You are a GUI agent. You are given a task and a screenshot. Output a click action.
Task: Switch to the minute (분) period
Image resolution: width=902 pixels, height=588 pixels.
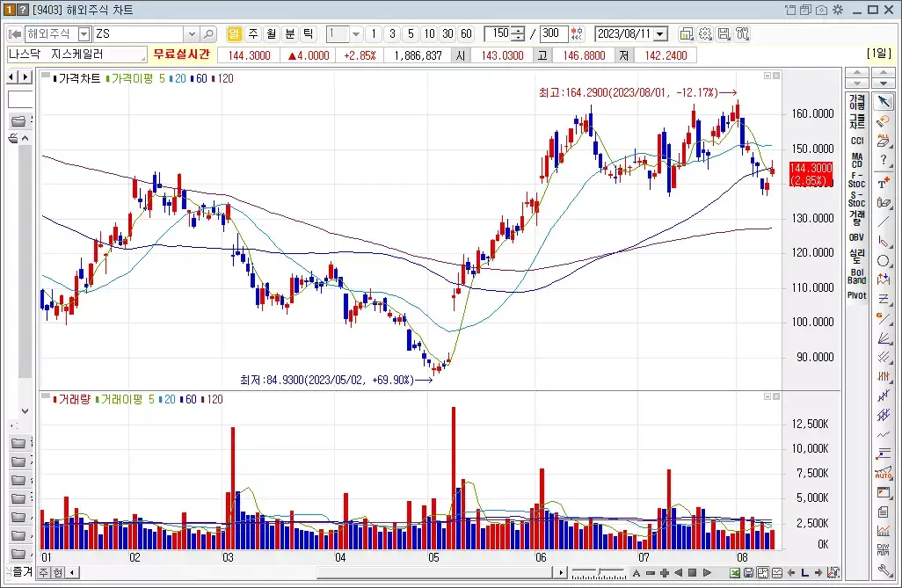pyautogui.click(x=290, y=34)
